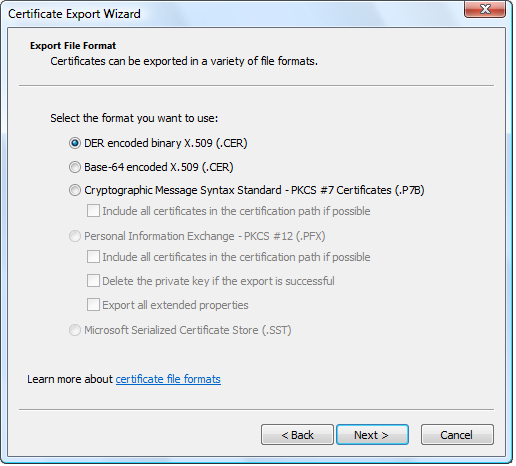Click the Cryptographic Message Syntax Standard label text

[x=183, y=190]
